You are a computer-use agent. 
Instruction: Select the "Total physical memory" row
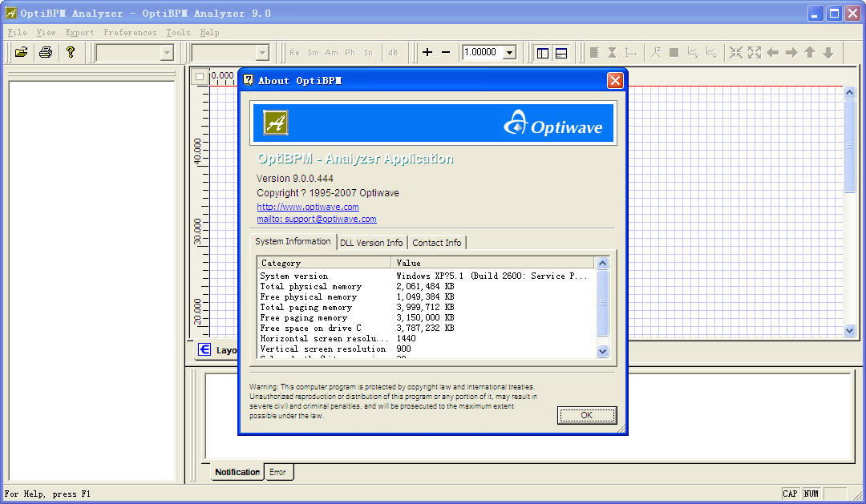(x=427, y=287)
